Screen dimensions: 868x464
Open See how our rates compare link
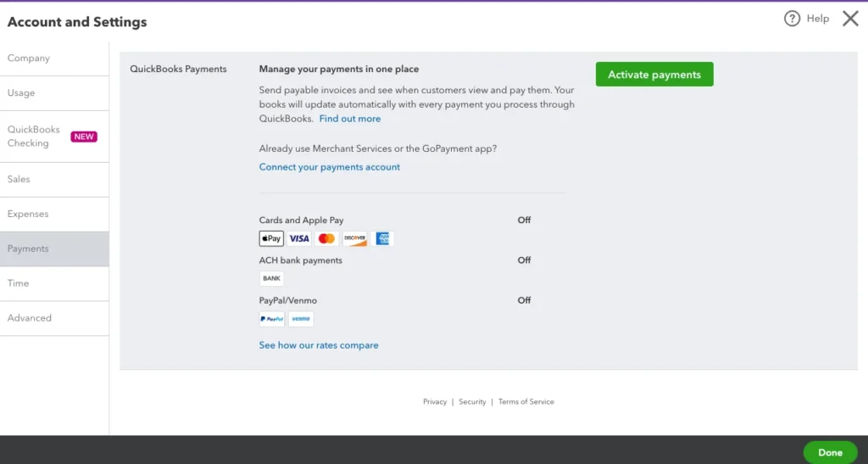(x=319, y=345)
